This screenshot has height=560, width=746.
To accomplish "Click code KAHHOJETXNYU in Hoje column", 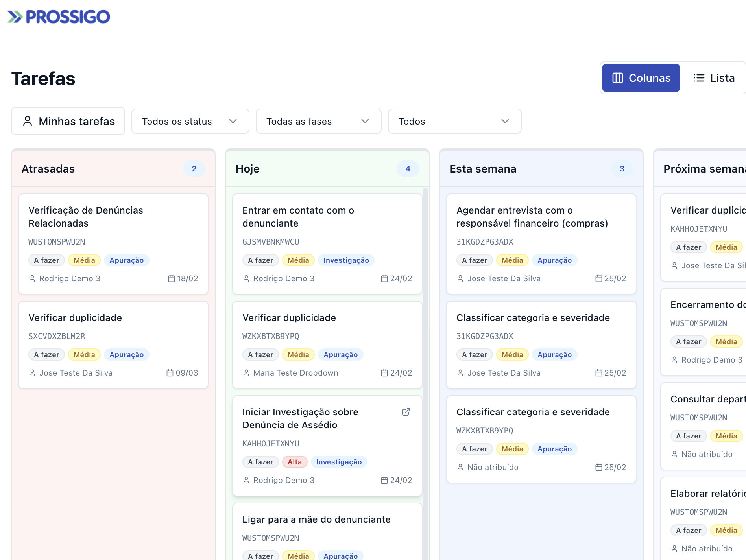I will (x=271, y=444).
